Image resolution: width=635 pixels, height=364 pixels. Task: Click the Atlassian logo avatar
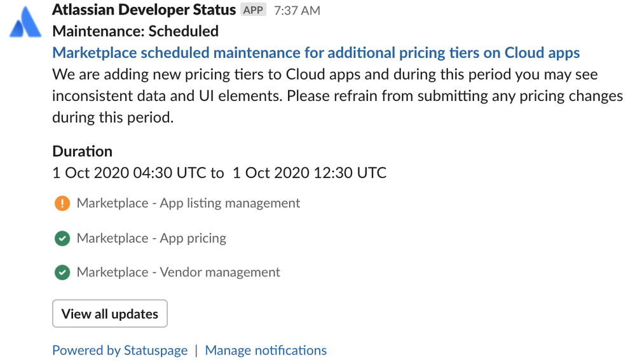(25, 24)
